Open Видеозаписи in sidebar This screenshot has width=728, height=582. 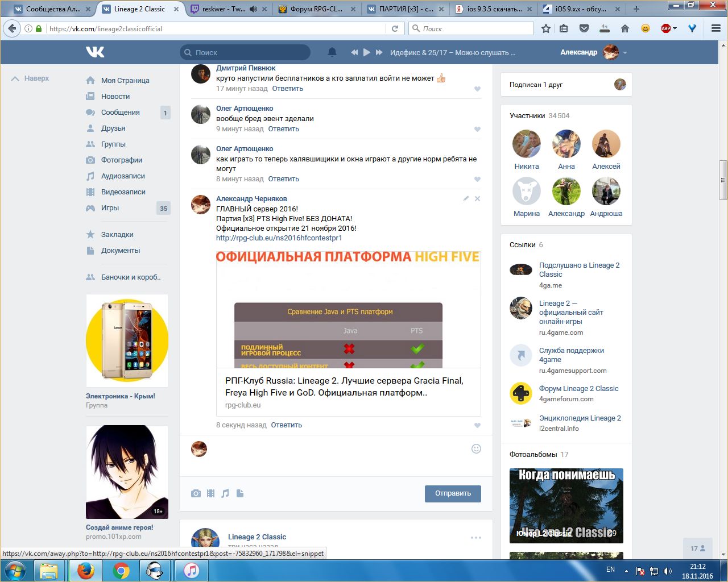(x=123, y=192)
